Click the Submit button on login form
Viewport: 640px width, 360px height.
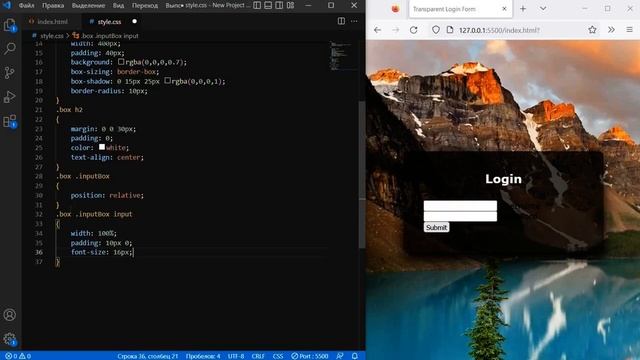point(436,227)
